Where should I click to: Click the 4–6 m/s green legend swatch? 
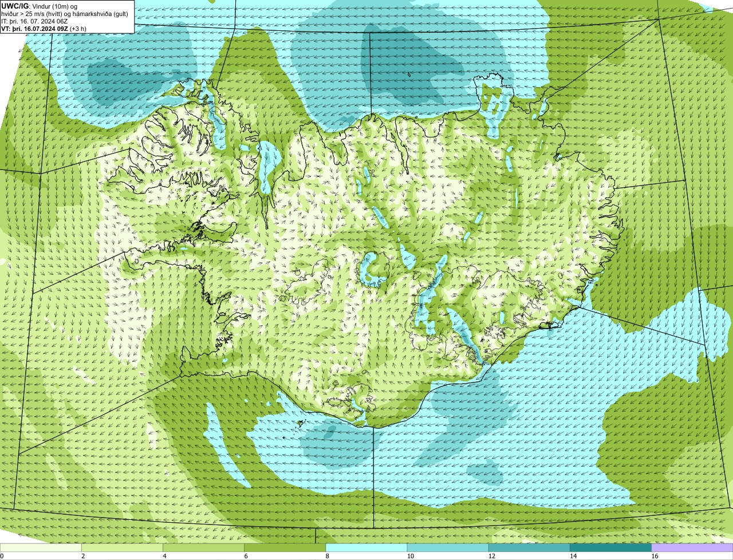pos(203,548)
